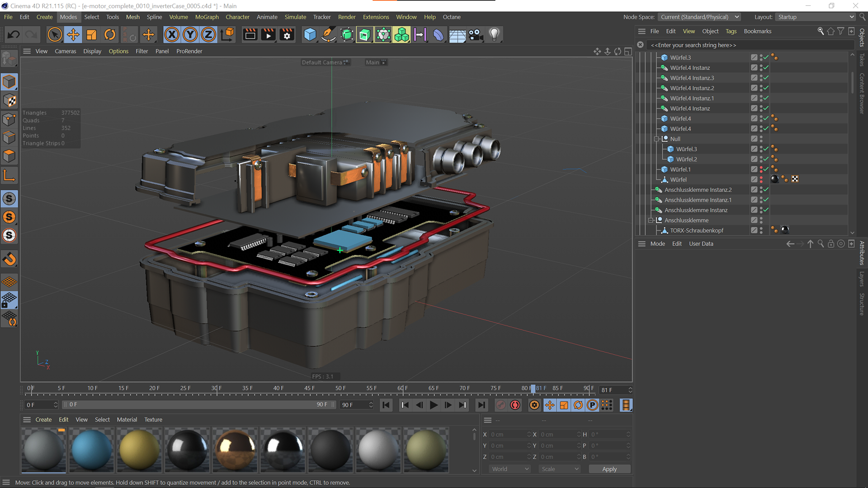Toggle Z axis lock
Screen dimensions: 868x488
click(208, 35)
